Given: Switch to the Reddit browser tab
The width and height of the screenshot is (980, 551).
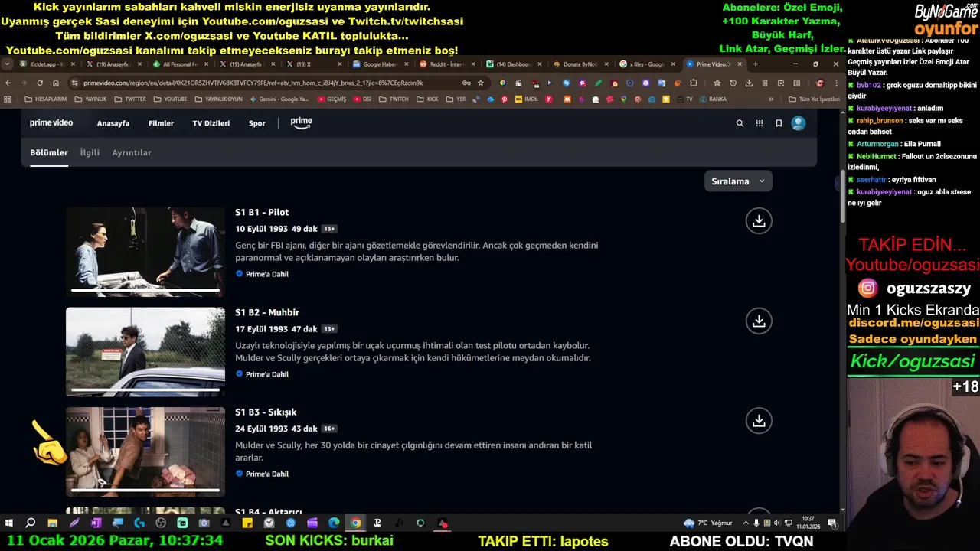Looking at the screenshot, I should point(447,64).
